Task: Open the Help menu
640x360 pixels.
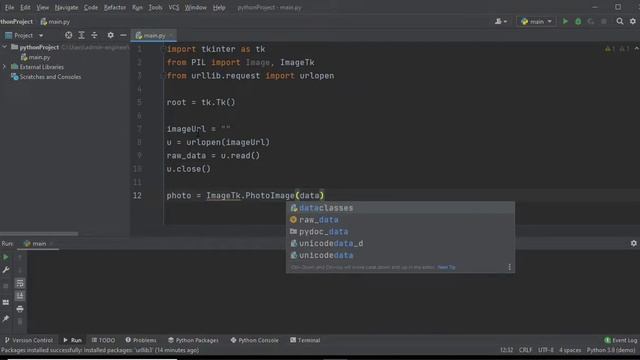Action: pos(219,7)
